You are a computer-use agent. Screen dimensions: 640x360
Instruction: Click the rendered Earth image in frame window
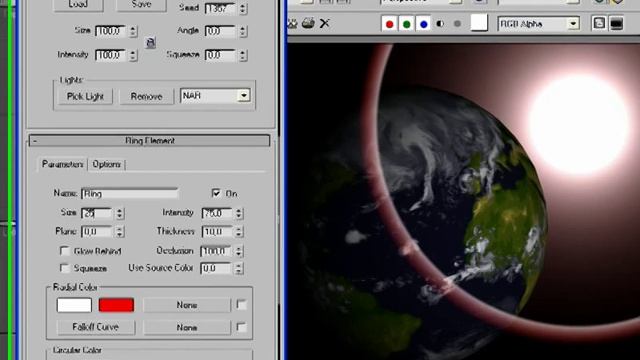tap(464, 202)
